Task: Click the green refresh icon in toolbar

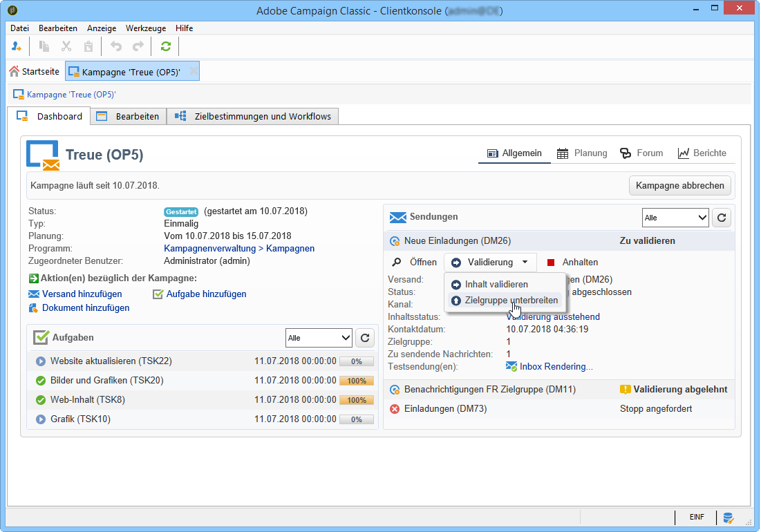Action: 165,46
